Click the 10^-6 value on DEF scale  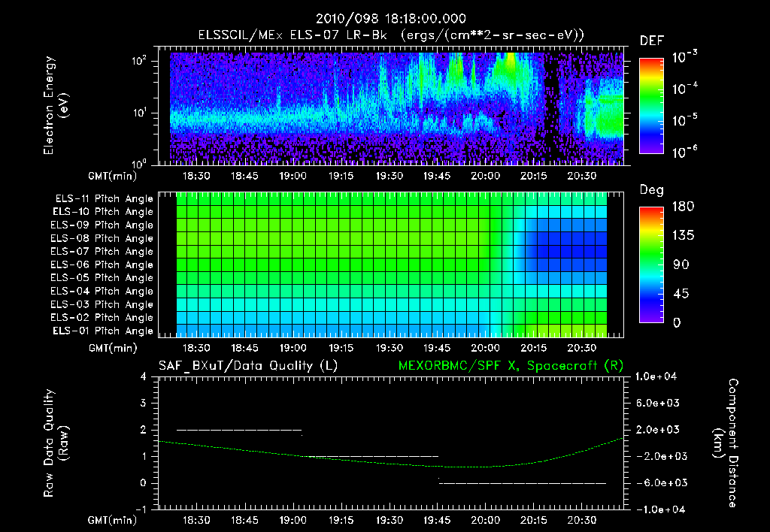pos(684,152)
